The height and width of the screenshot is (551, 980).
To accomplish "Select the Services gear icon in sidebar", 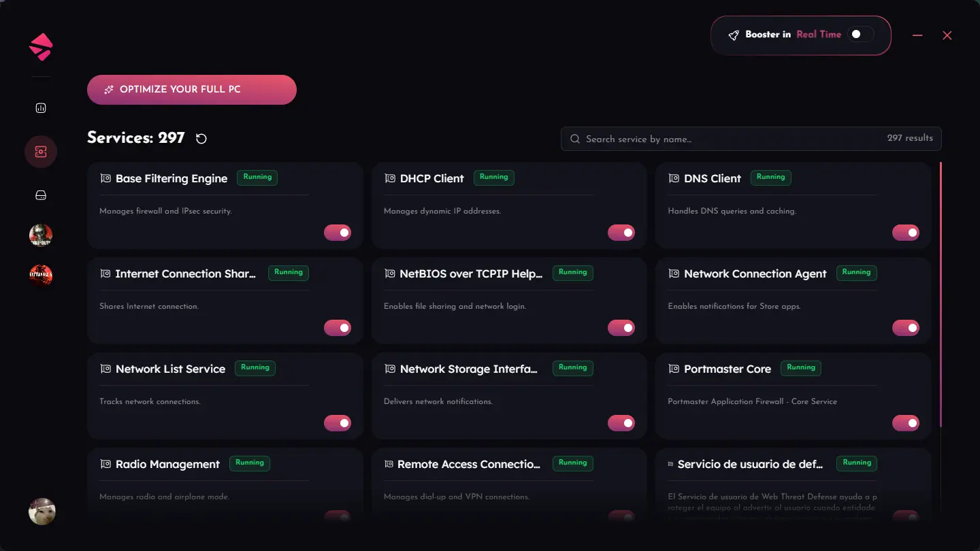I will coord(40,151).
